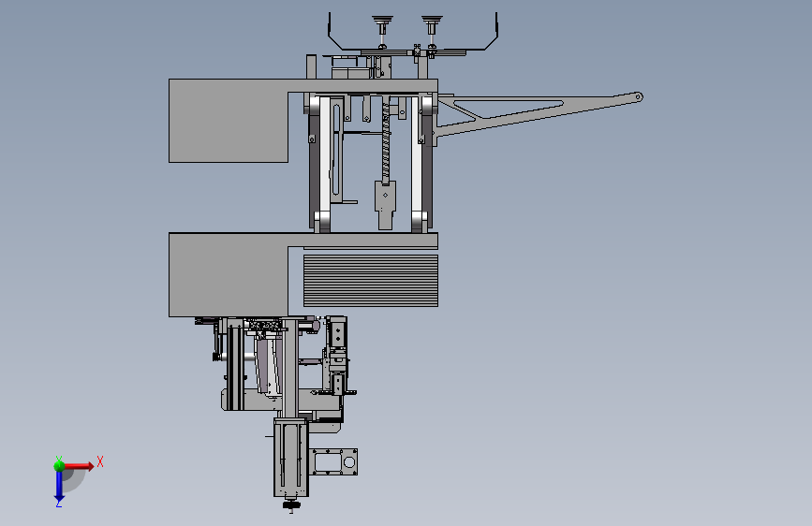The image size is (812, 526).
Task: Select the flange plate with circular hole
Action: pos(334,461)
